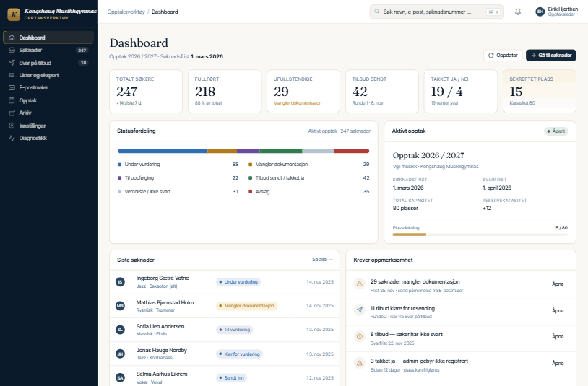Click the warning icon beside 29 søknader mangler dokumentasjon
Viewport: 588px width, 386px height.
coord(359,284)
